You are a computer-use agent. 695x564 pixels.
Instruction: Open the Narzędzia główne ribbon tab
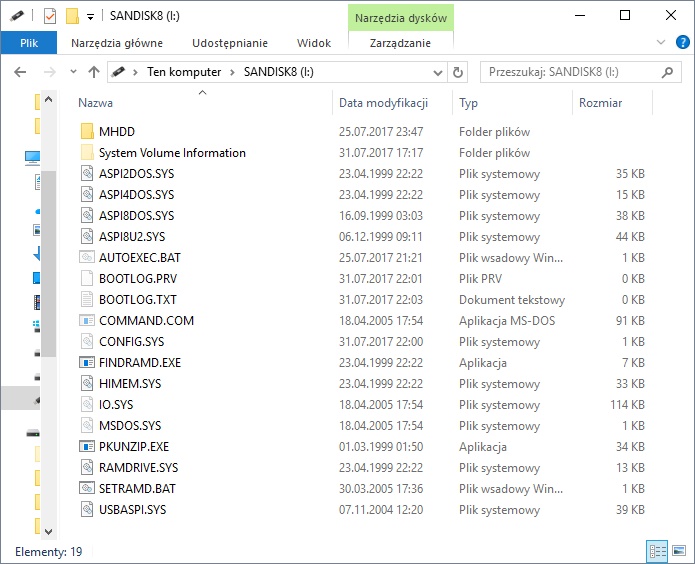(x=117, y=43)
